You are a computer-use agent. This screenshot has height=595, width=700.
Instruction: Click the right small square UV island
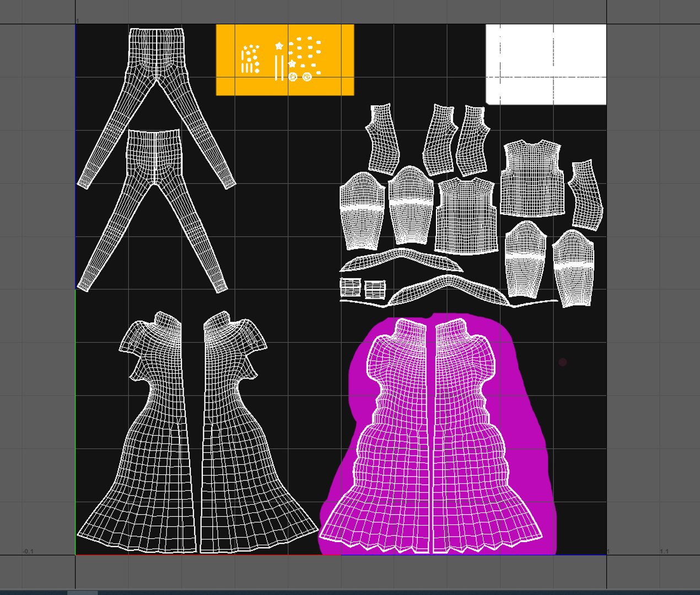(375, 289)
